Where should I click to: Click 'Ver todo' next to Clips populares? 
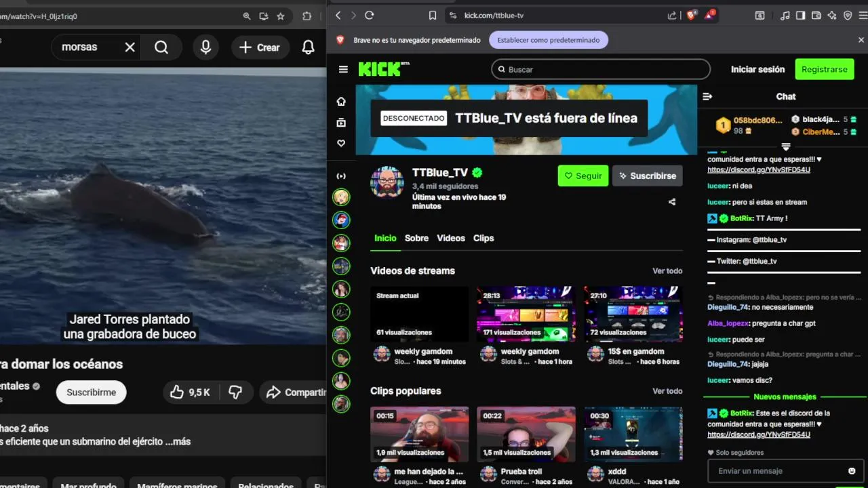667,391
